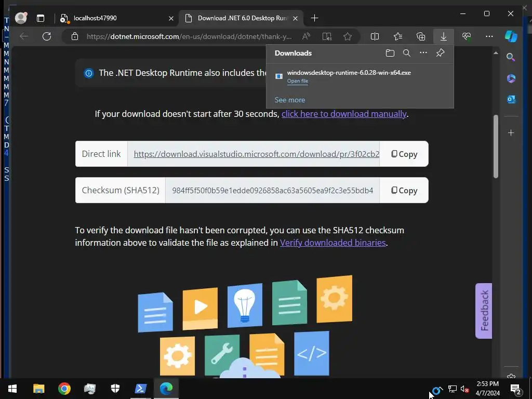Refresh the current page
Screen dimensions: 532x399
(x=47, y=36)
